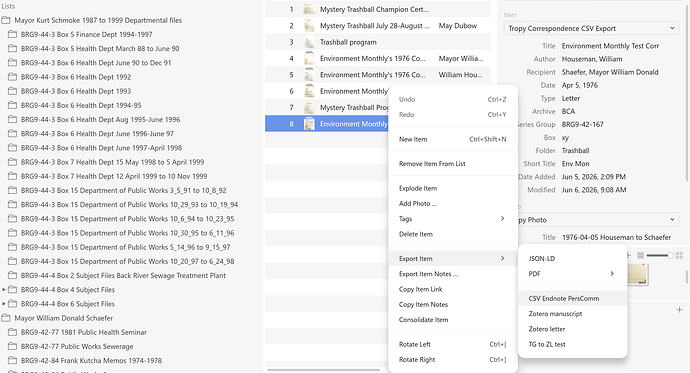
Task: Click Copy Item Link entry
Action: [x=453, y=289]
